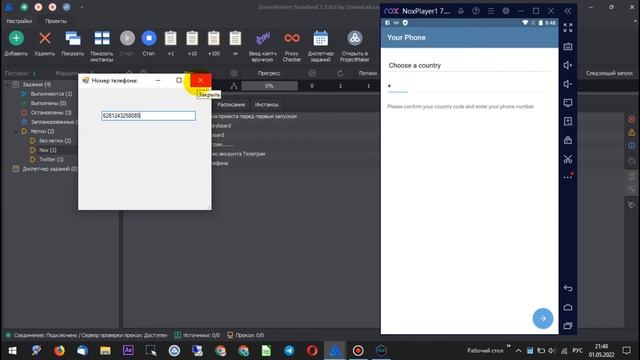This screenshot has width=640, height=360.
Task: Select the Nox (1) label
Action: pyautogui.click(x=48, y=150)
